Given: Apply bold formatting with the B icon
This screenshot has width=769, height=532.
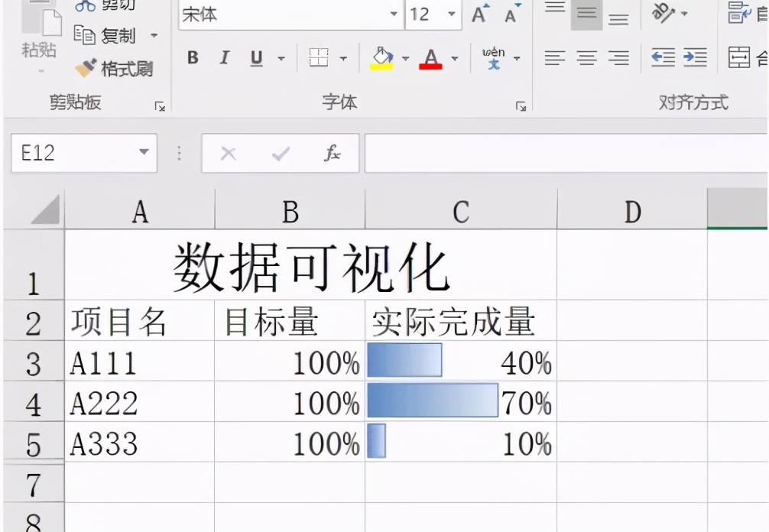Looking at the screenshot, I should pos(193,57).
